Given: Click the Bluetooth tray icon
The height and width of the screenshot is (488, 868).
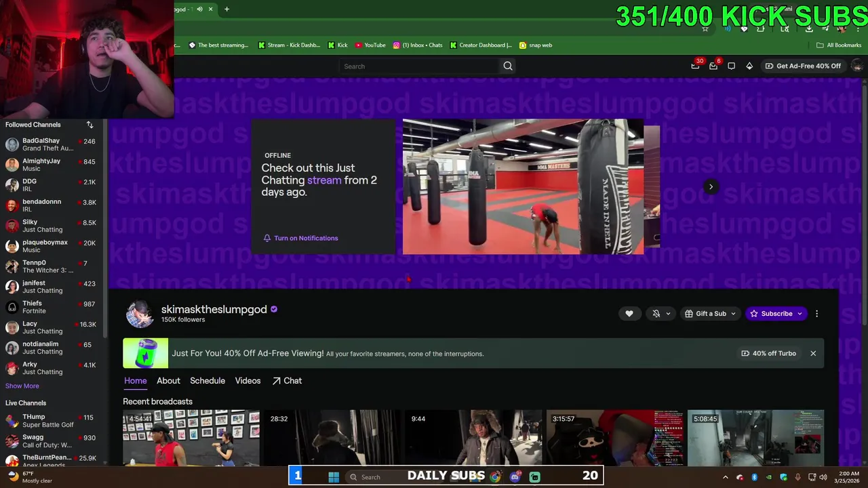Looking at the screenshot, I should click(754, 477).
